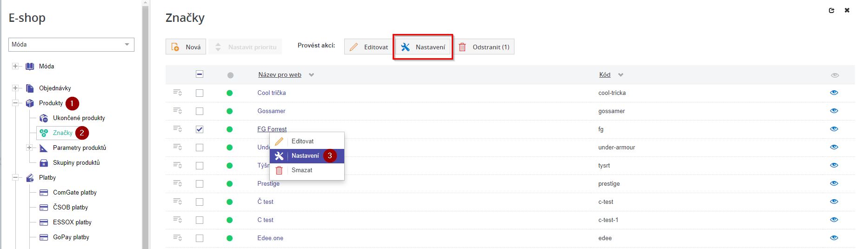Sort by the Kód column header
This screenshot has width=868, height=249.
pyautogui.click(x=605, y=74)
